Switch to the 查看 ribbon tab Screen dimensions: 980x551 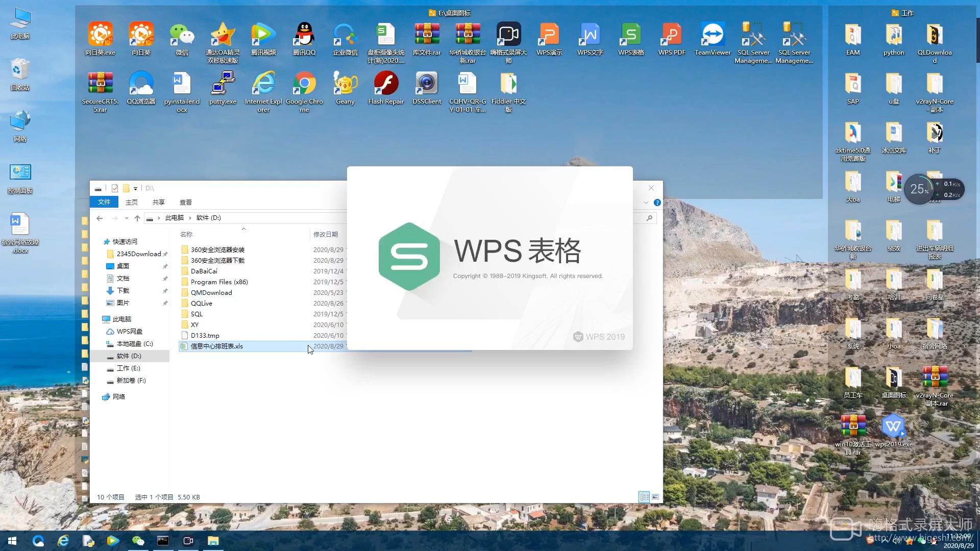pos(186,202)
